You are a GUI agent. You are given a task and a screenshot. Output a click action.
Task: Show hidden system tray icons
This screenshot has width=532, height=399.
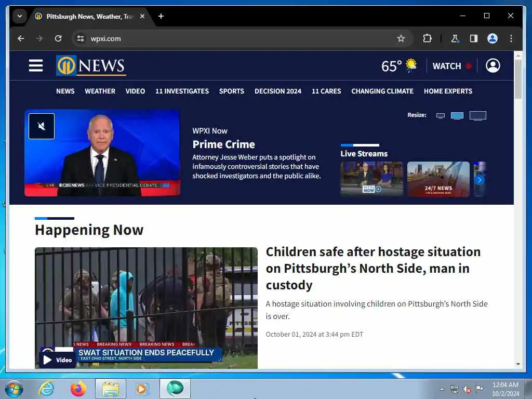pos(442,389)
